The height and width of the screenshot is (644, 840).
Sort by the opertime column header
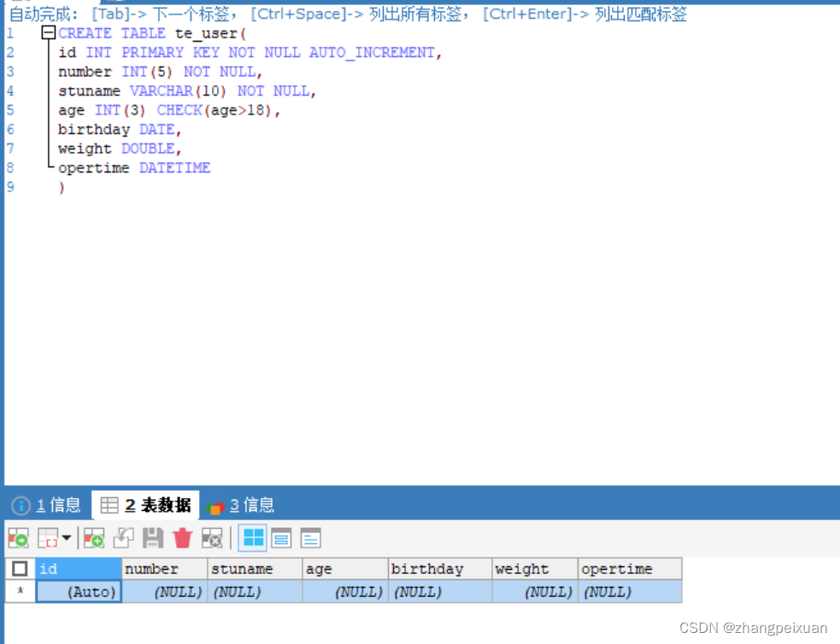pyautogui.click(x=630, y=569)
